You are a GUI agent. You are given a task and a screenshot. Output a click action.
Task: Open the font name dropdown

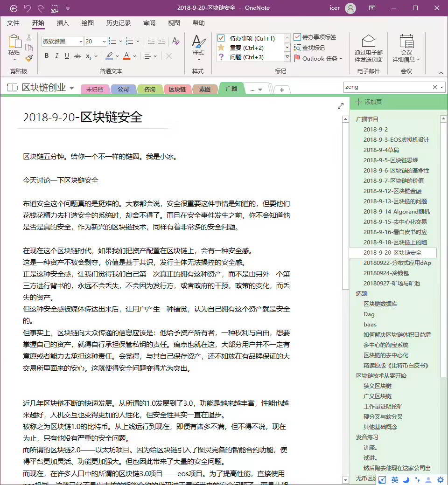(81, 41)
